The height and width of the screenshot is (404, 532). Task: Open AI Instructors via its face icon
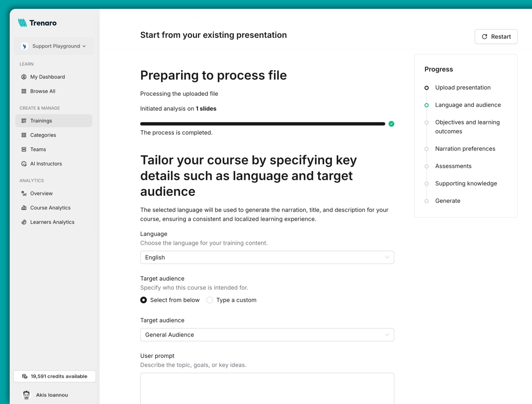click(x=24, y=164)
